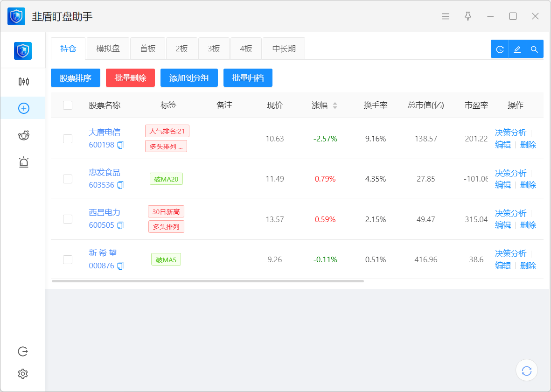Viewport: 551px width, 392px height.
Task: Toggle the select-all header checkbox
Action: click(68, 105)
